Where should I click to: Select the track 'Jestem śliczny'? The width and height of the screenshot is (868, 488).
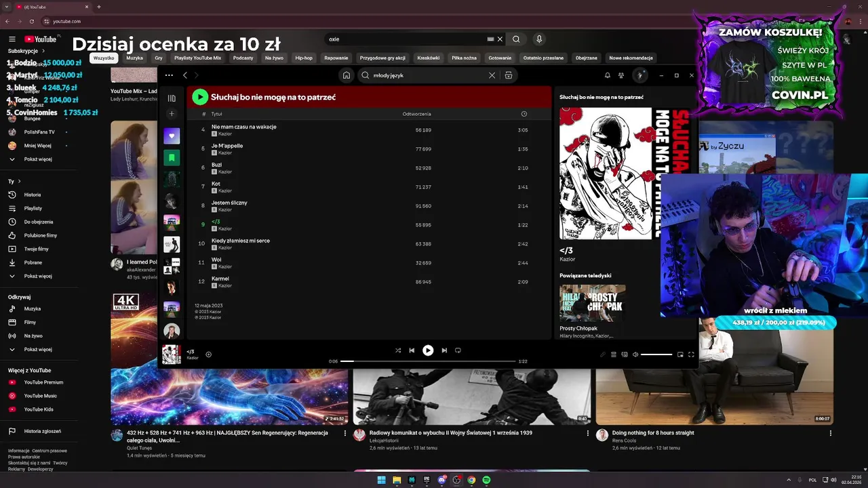(229, 203)
